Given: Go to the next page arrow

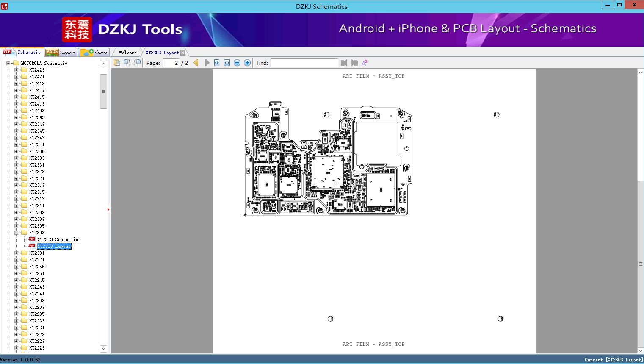Looking at the screenshot, I should pyautogui.click(x=207, y=63).
